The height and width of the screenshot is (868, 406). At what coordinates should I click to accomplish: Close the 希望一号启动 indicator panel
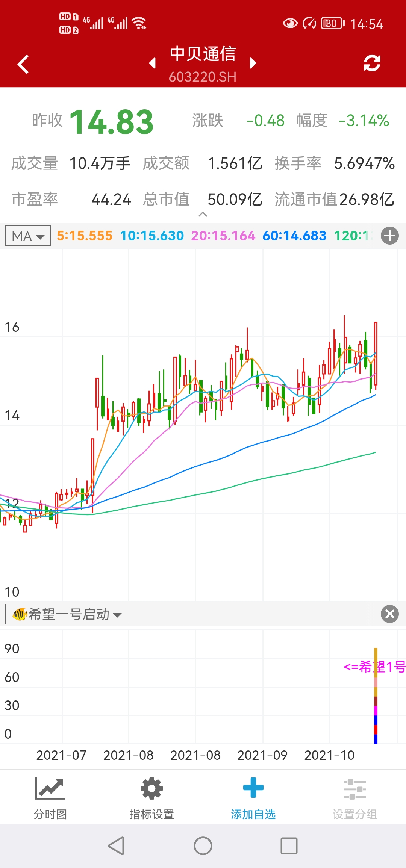(389, 614)
